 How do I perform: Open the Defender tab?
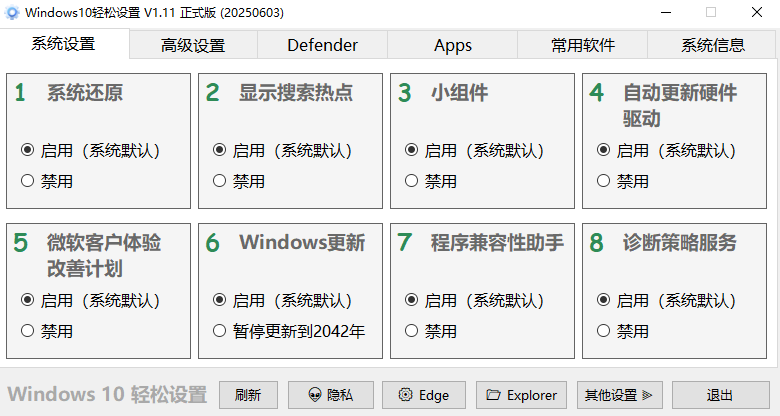[x=322, y=45]
